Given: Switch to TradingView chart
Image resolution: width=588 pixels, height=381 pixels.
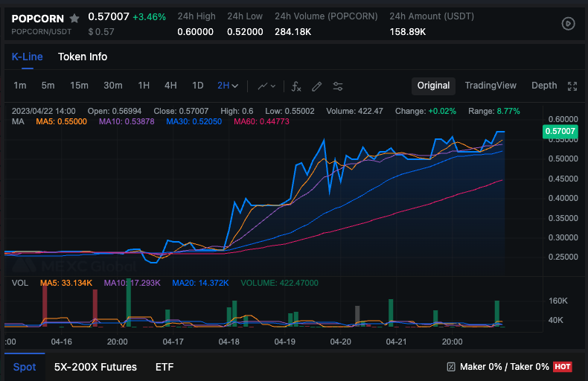Looking at the screenshot, I should tap(490, 86).
